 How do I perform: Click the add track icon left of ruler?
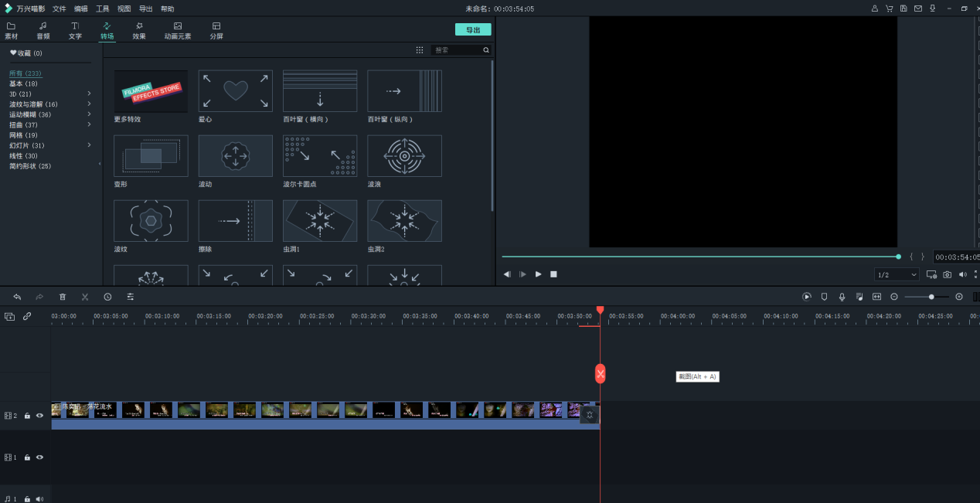point(9,316)
